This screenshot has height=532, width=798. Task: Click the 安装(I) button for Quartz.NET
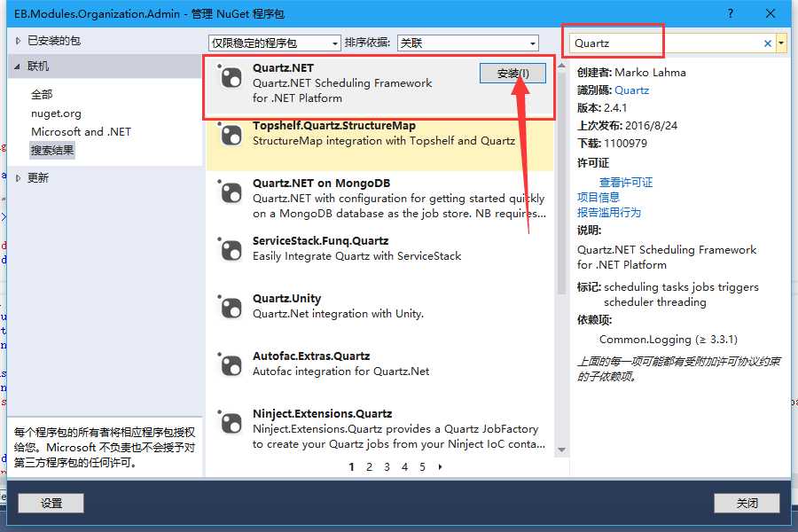[513, 74]
